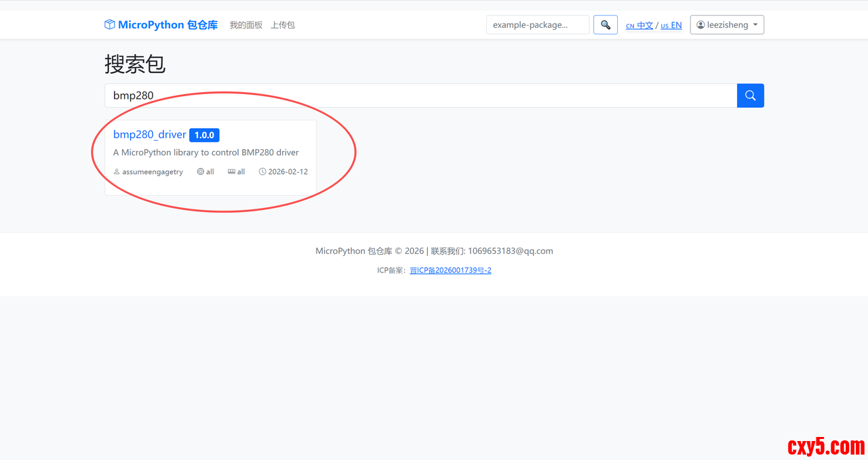
Task: Click the clock icon beside 2026-02-12
Action: (262, 172)
